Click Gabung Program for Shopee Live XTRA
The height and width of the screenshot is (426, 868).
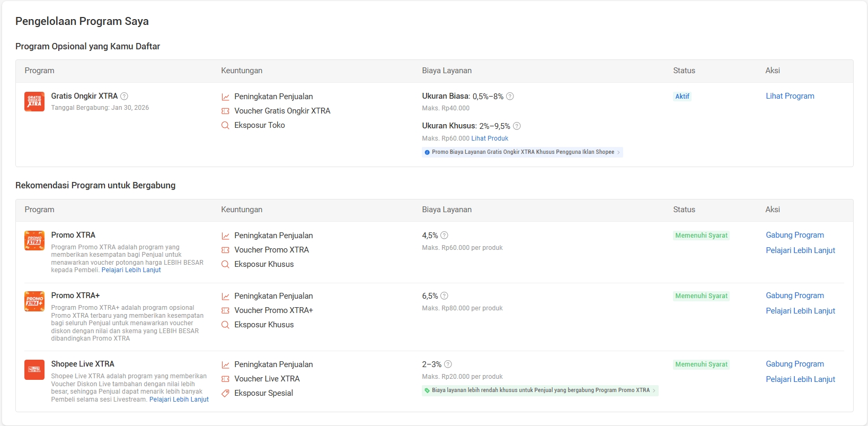click(x=794, y=364)
